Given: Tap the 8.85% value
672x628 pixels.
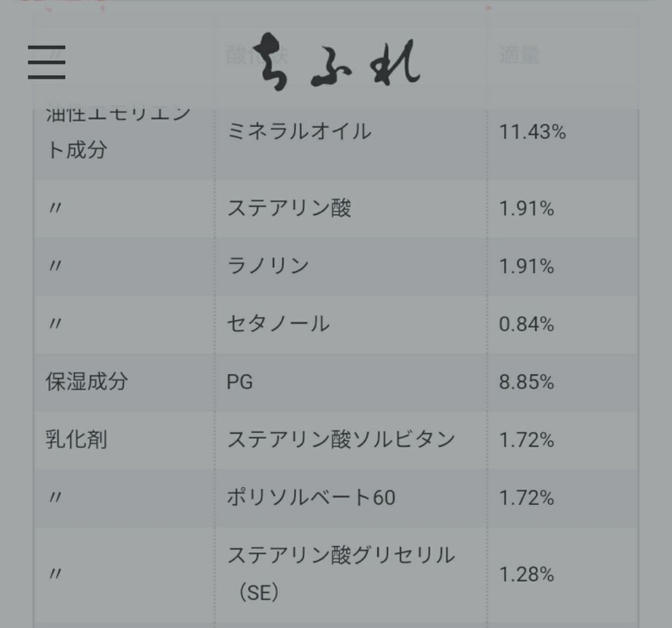Looking at the screenshot, I should tap(526, 382).
